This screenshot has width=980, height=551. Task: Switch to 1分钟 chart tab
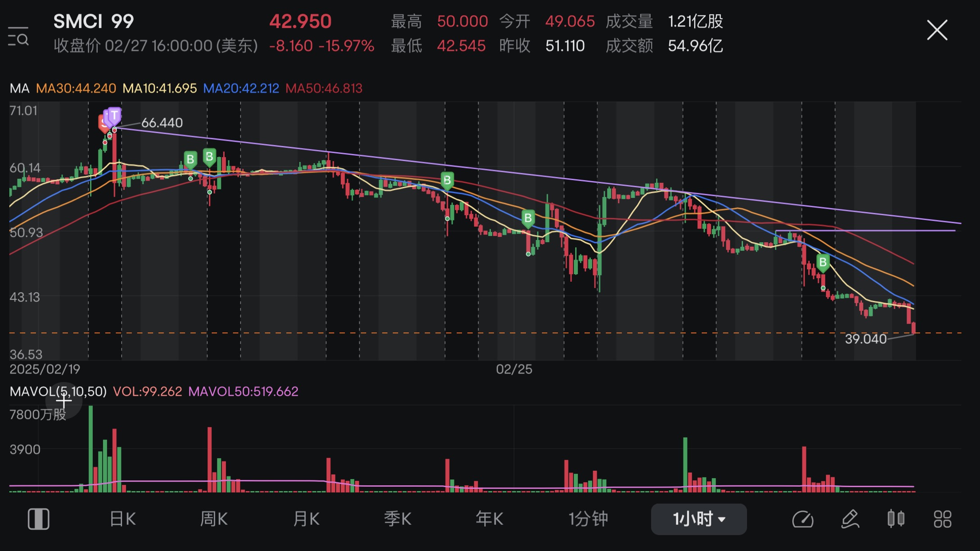point(588,519)
